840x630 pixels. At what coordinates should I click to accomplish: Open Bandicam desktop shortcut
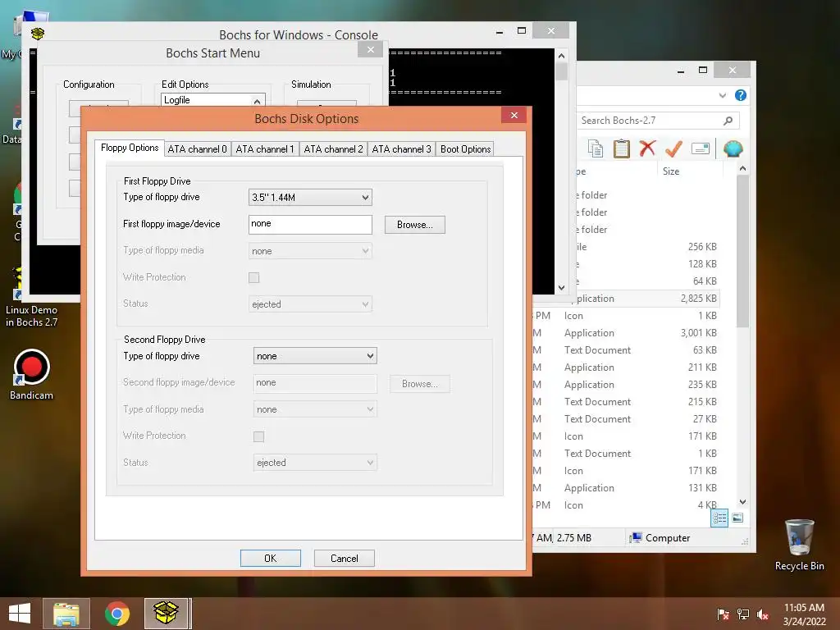(x=31, y=374)
